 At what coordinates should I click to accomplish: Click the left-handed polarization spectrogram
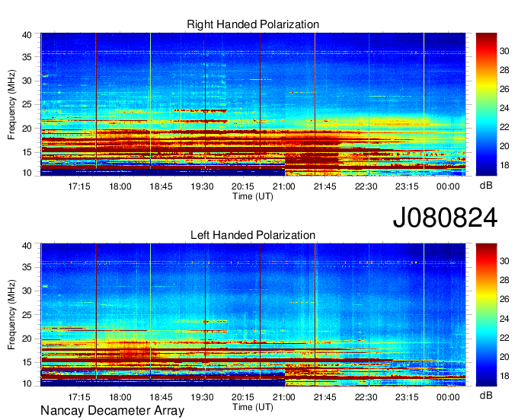(x=253, y=315)
